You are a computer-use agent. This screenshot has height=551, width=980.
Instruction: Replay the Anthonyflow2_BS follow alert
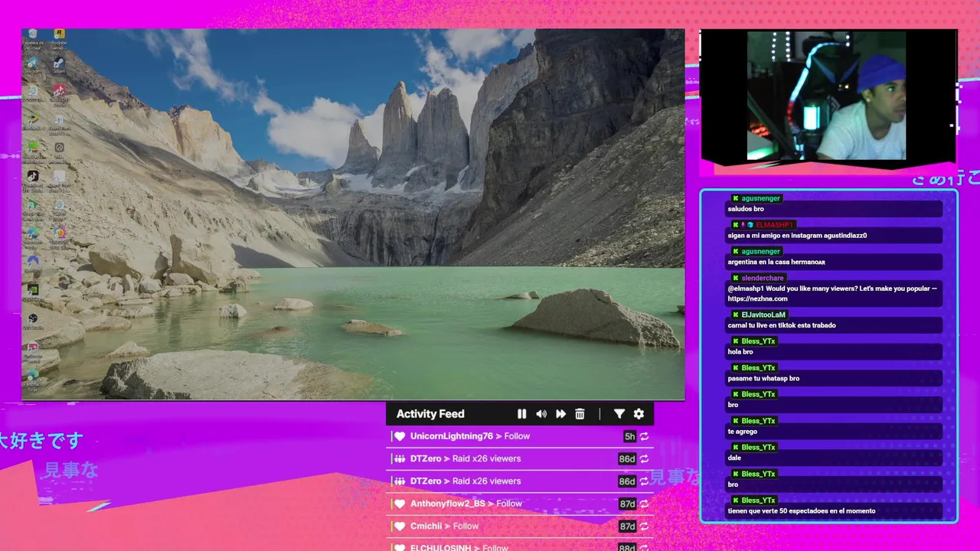pyautogui.click(x=645, y=504)
